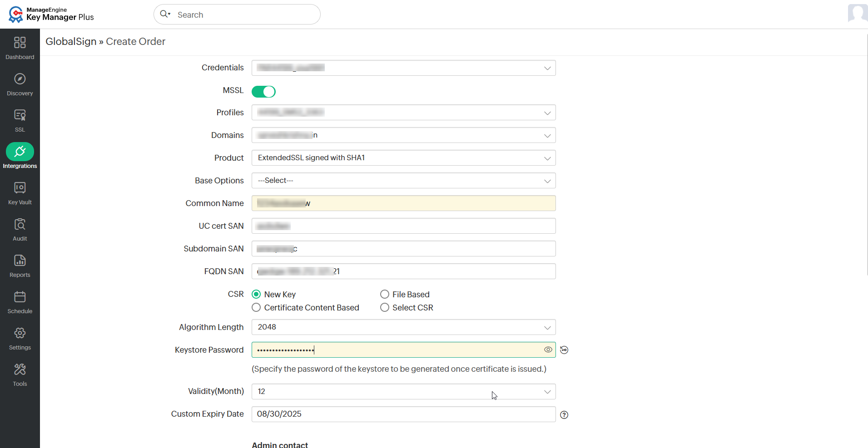Click the Key Manager Plus logo
The image size is (868, 448).
[x=51, y=14]
